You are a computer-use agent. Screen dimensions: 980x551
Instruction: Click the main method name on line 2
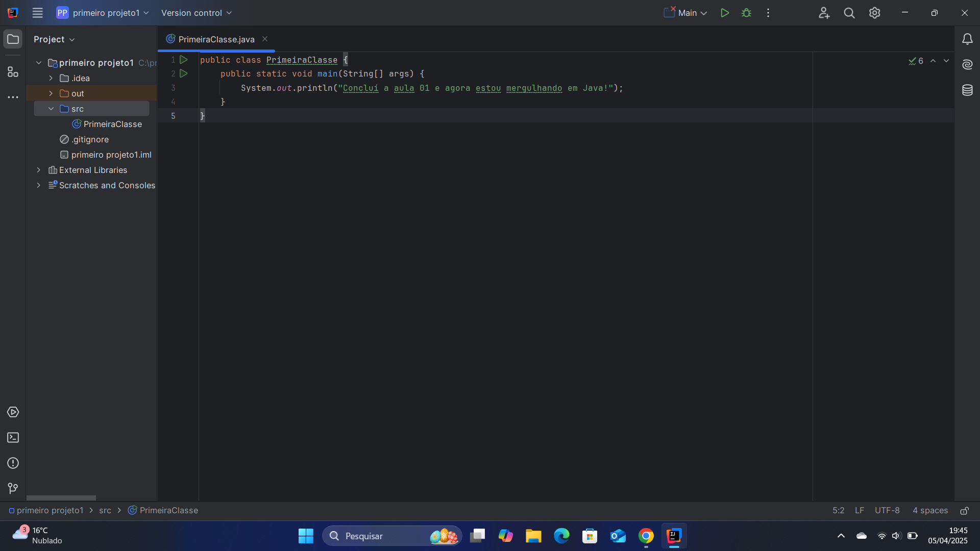click(327, 73)
